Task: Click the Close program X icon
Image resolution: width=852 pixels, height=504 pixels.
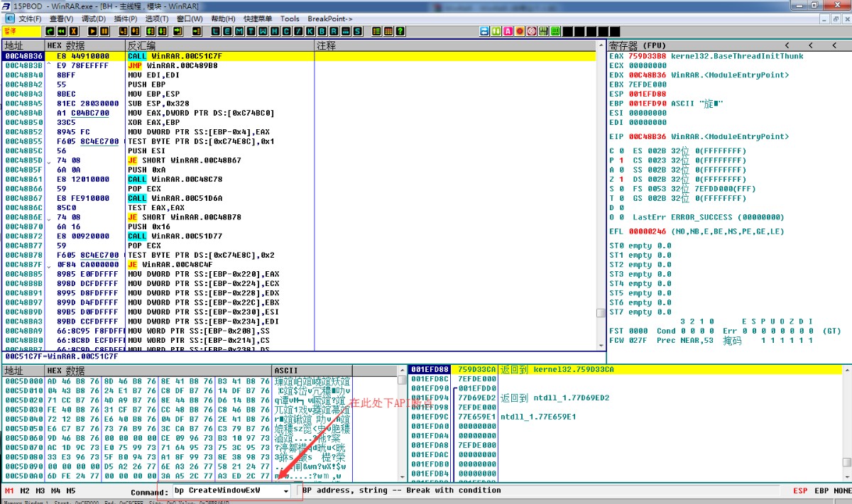Action: tap(73, 31)
